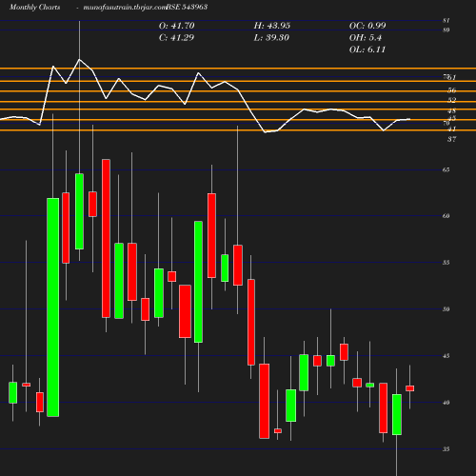This screenshot has height=476, width=476.
Task: Click the tallest green candle body
Action: coord(53,307)
